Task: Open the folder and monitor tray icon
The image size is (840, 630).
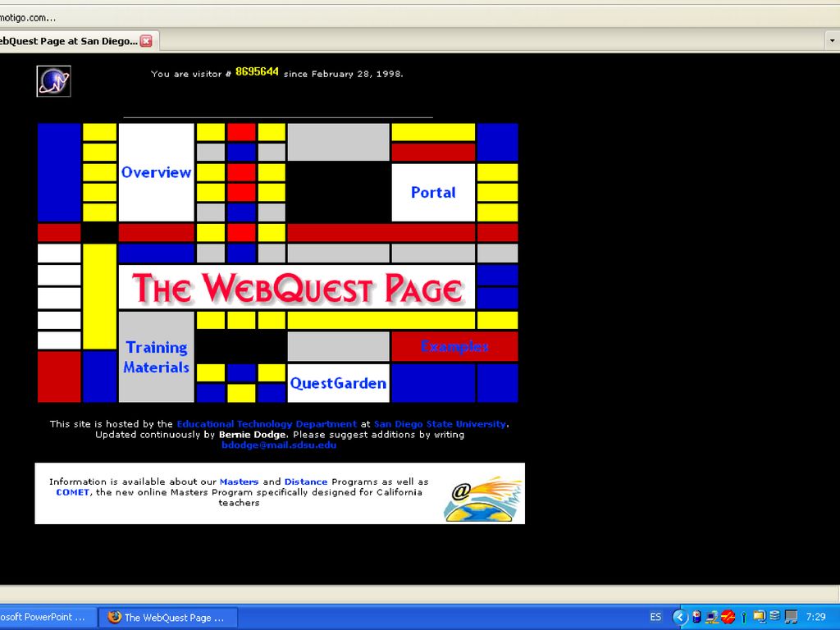Action: coord(759,617)
